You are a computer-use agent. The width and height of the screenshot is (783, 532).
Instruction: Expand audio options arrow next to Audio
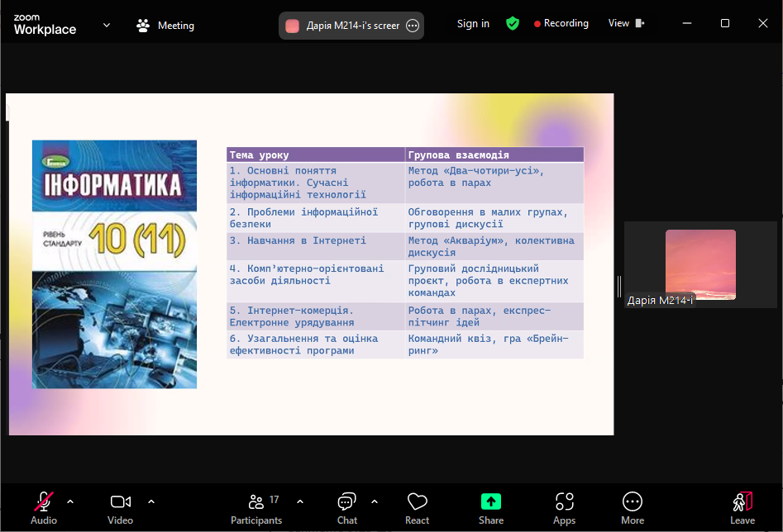70,501
